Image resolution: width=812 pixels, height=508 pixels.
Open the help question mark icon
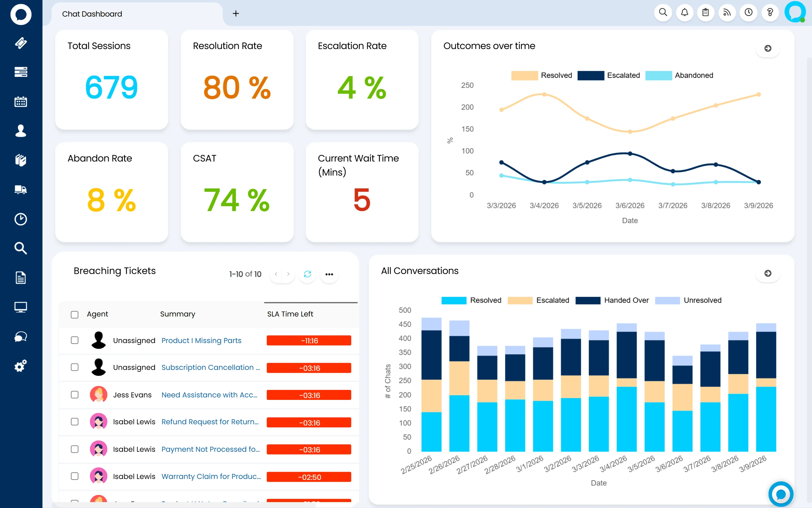click(770, 13)
